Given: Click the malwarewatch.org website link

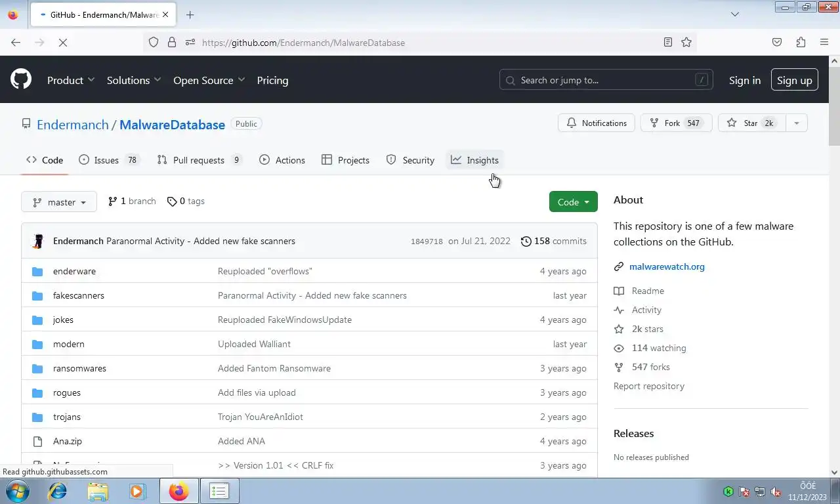Looking at the screenshot, I should (667, 266).
